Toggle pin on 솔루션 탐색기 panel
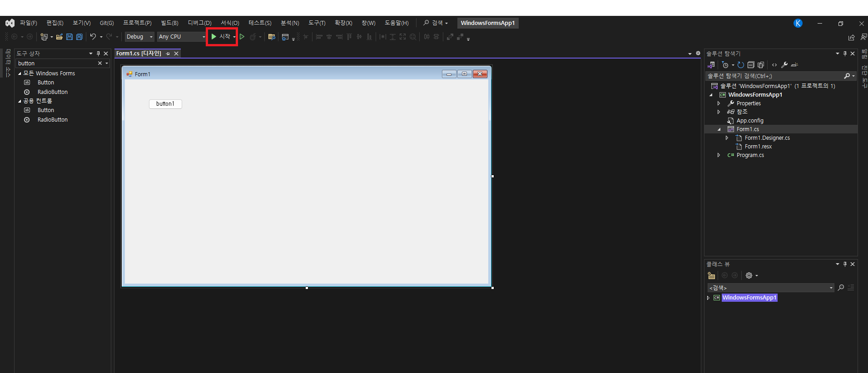 click(845, 54)
